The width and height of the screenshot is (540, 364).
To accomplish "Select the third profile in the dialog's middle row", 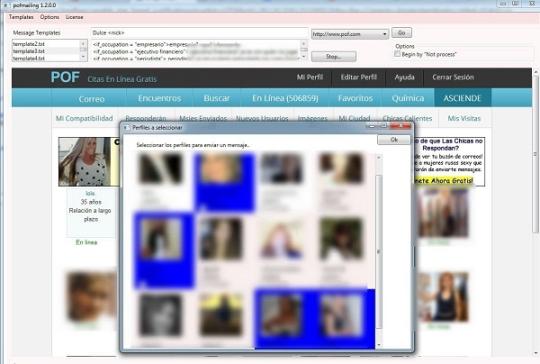I will point(282,240).
